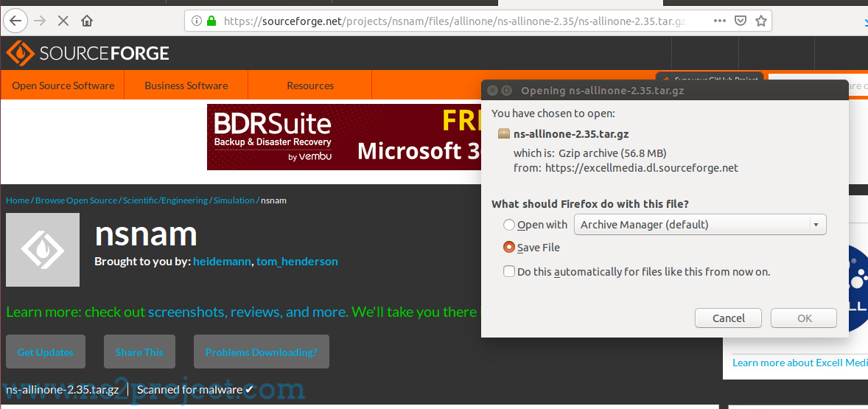Visit heidemann's profile link
Screen dimensions: 868x409
[x=223, y=261]
